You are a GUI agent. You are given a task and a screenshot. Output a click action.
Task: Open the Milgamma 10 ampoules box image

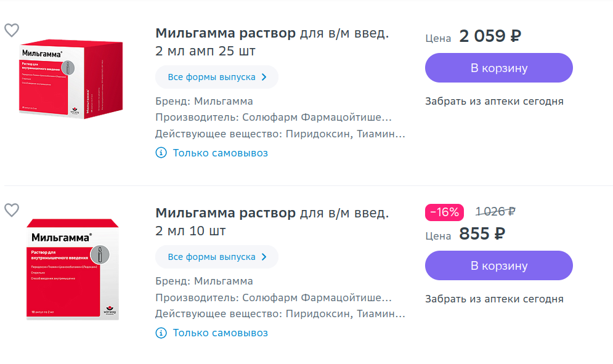click(x=73, y=270)
